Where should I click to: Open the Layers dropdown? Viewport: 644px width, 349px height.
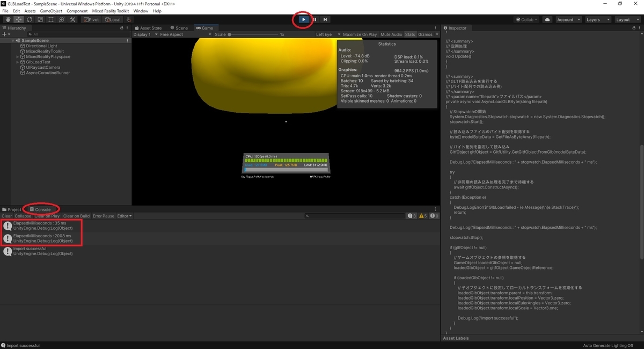tap(597, 19)
